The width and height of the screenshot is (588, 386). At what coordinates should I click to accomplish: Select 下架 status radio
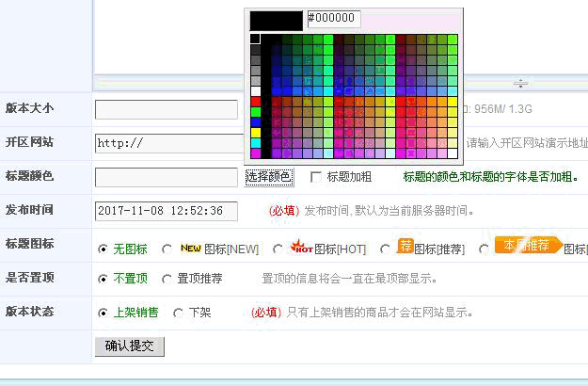click(x=178, y=313)
